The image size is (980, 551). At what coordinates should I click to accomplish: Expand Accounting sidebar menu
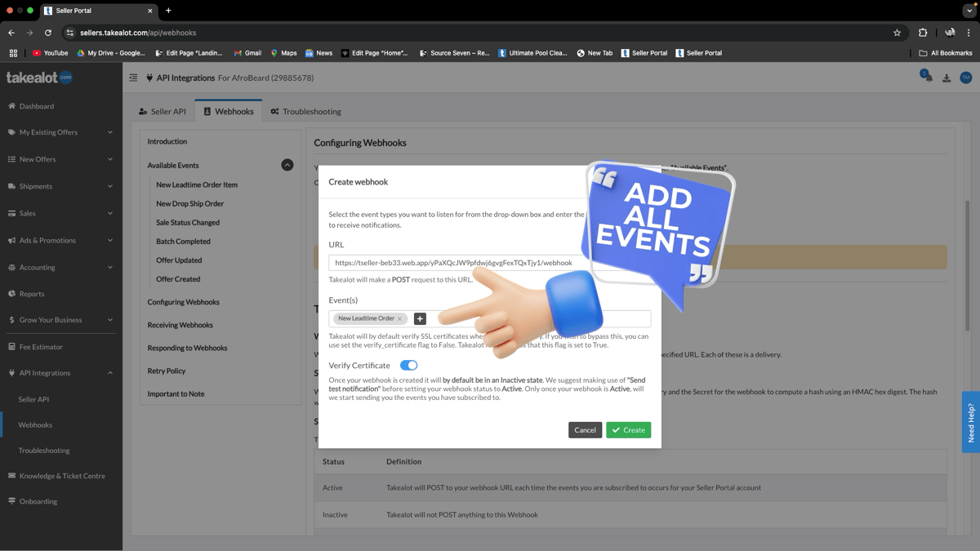[x=61, y=267]
